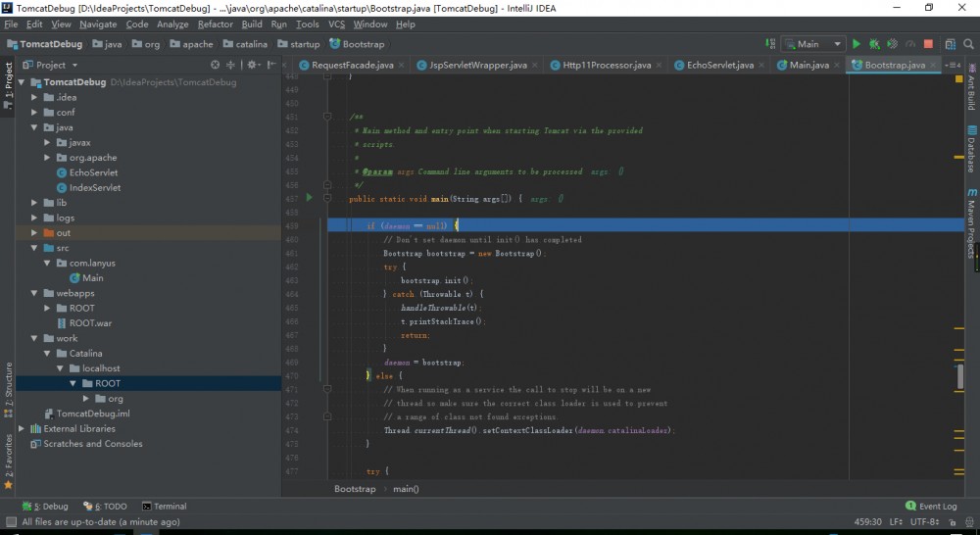Open Ant Build side panel
This screenshot has width=980, height=535.
pyautogui.click(x=972, y=87)
